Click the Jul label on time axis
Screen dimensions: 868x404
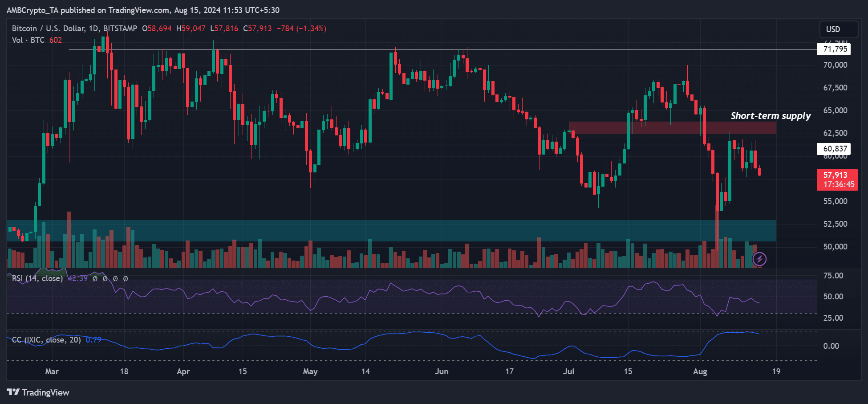(569, 371)
